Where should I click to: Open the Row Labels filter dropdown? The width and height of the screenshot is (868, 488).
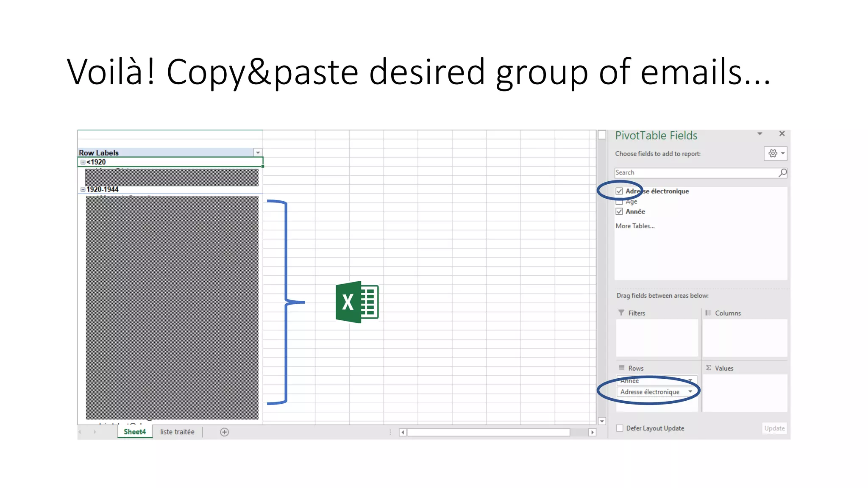[x=258, y=152]
